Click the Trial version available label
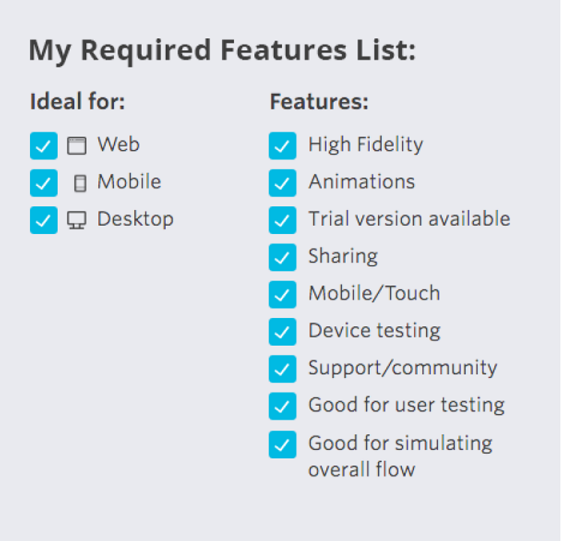Image resolution: width=561 pixels, height=541 pixels. [409, 219]
